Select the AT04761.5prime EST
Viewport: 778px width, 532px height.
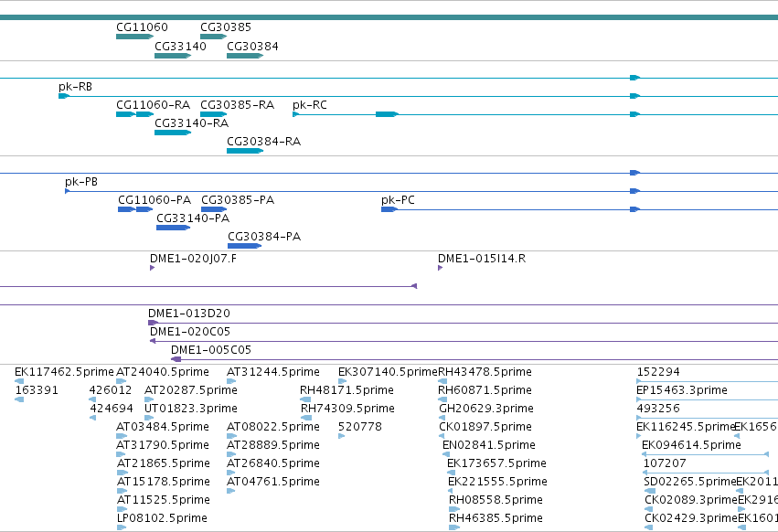pyautogui.click(x=230, y=491)
